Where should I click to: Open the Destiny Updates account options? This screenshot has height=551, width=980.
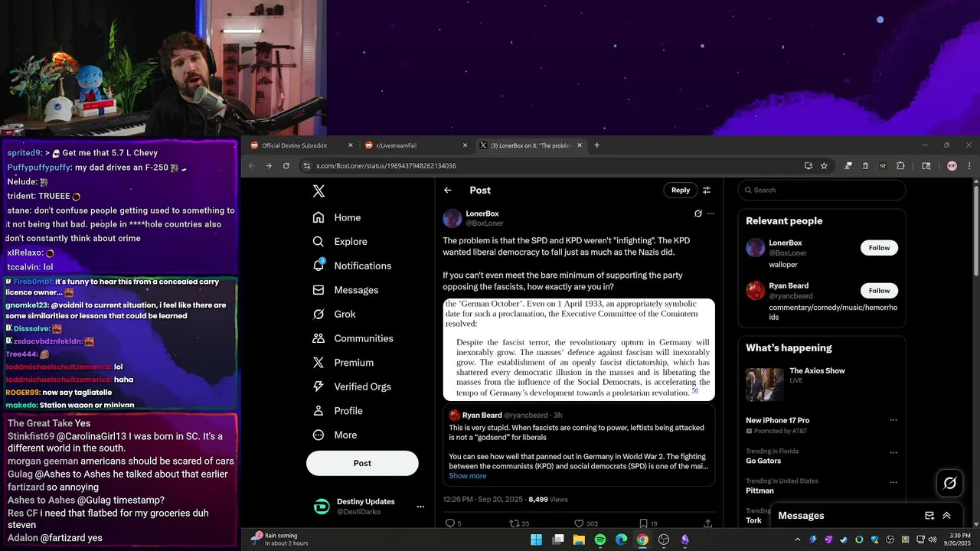tap(420, 507)
